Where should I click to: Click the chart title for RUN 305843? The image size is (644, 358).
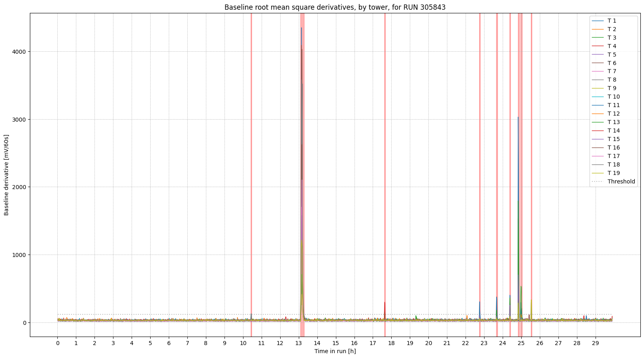point(335,7)
